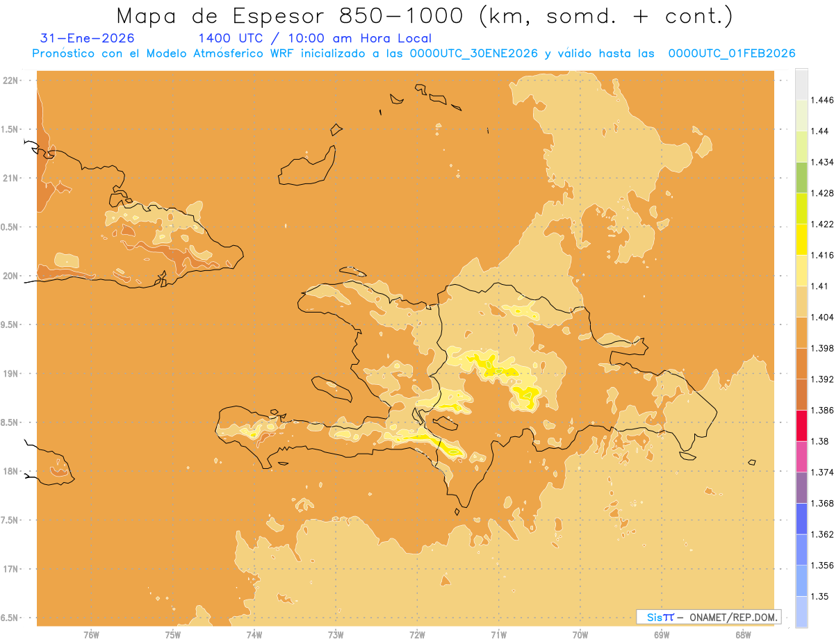Click the longitude label '73W'

pos(336,634)
